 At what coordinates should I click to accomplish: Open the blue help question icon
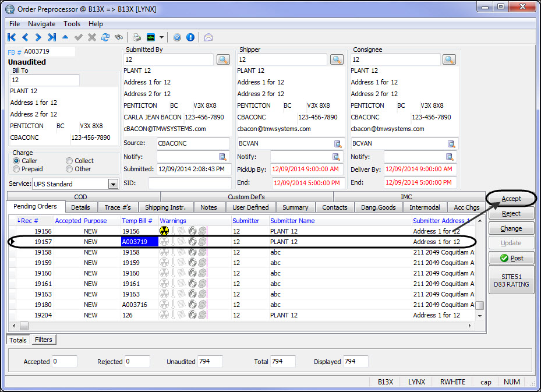(x=177, y=37)
